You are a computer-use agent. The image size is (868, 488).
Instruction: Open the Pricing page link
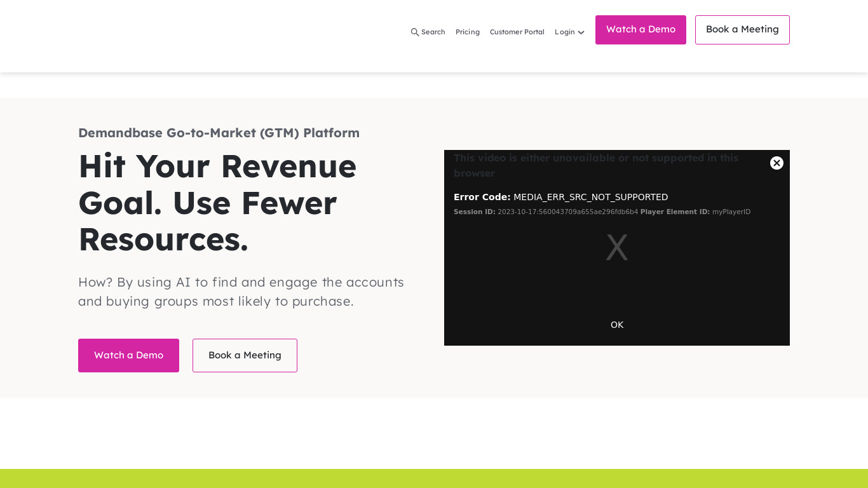468,32
